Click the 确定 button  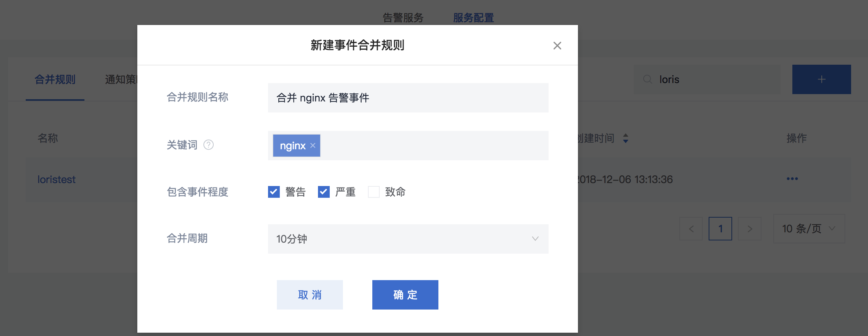(x=405, y=295)
